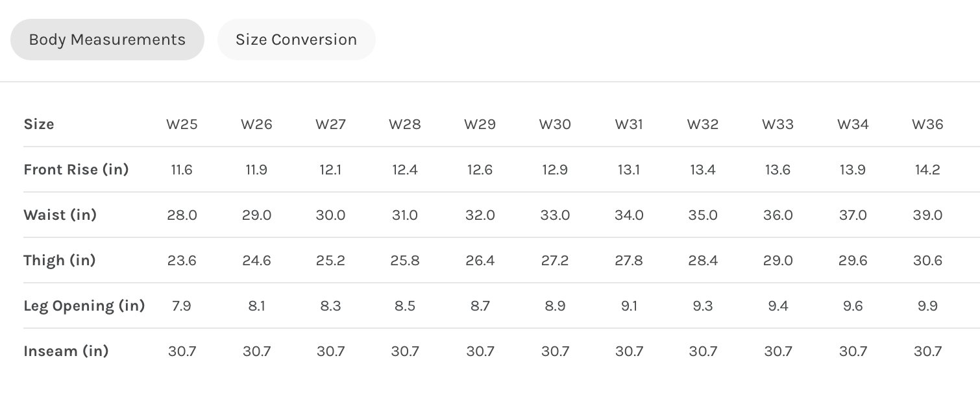Click the Size header label
Screen dimensions: 980x393
(39, 124)
